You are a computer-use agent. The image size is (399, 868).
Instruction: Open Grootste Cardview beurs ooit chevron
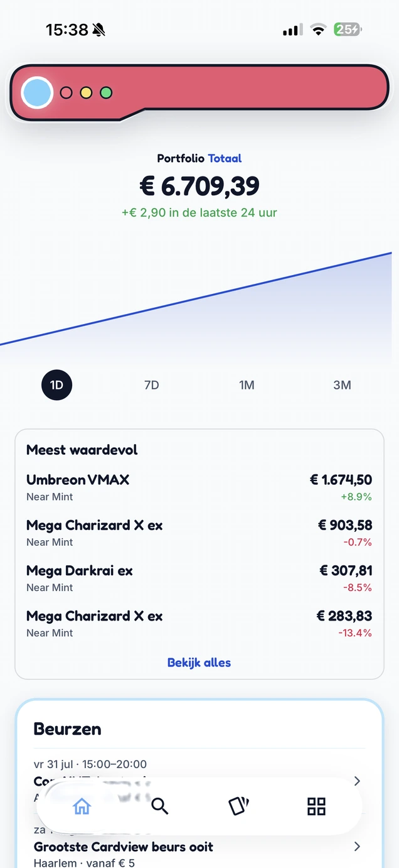(x=357, y=847)
